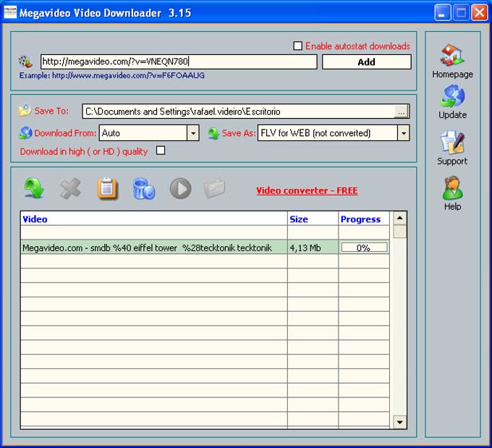
Task: Open the Video converter - FREE link
Action: coord(307,190)
